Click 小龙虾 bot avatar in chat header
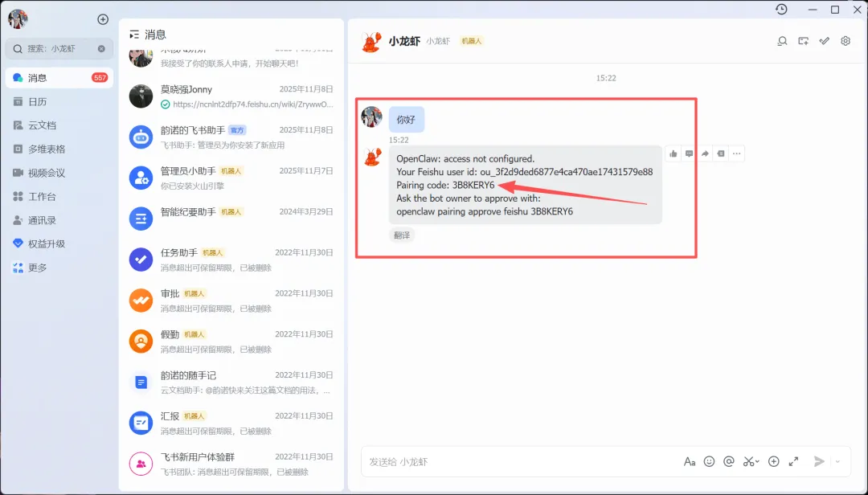Viewport: 868px width, 495px height. coord(371,42)
